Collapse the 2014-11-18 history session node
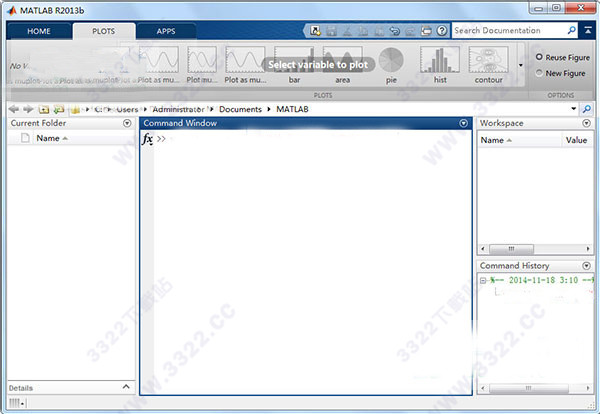 click(x=483, y=280)
